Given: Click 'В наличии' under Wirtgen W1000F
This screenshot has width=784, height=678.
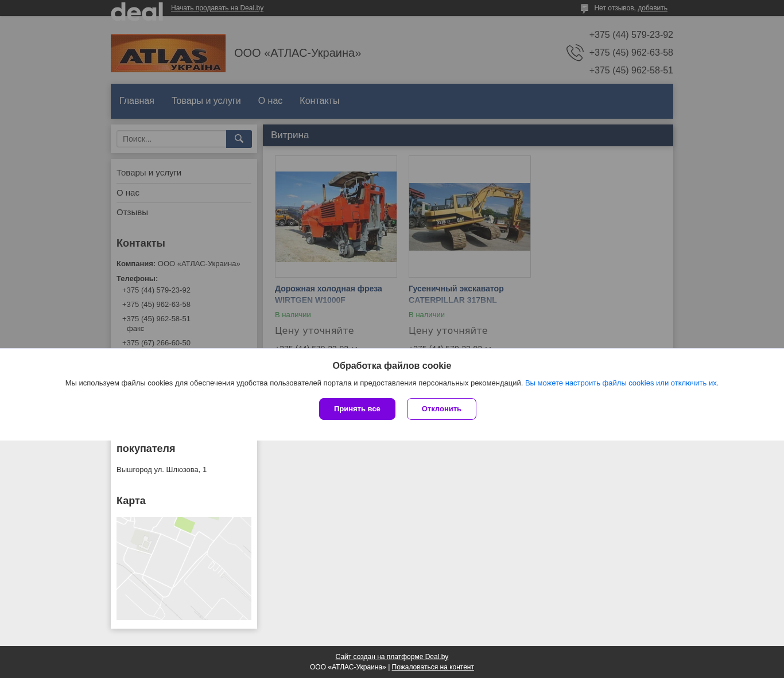Looking at the screenshot, I should (x=293, y=315).
